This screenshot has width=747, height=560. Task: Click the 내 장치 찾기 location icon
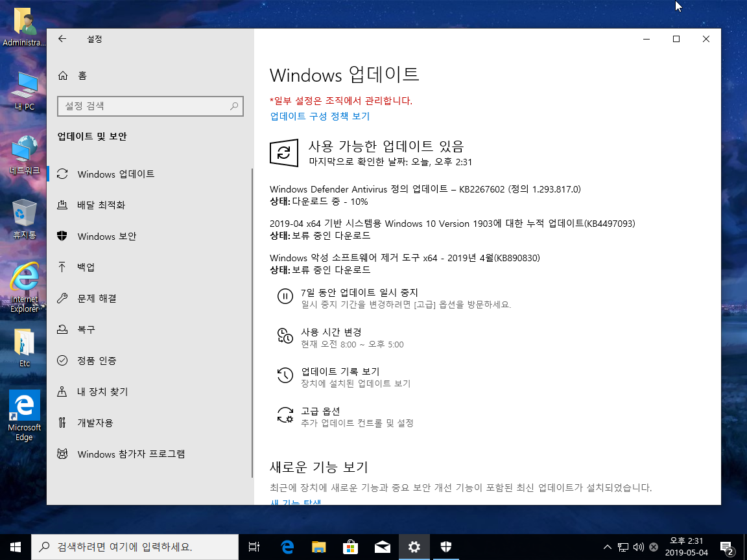pos(62,392)
